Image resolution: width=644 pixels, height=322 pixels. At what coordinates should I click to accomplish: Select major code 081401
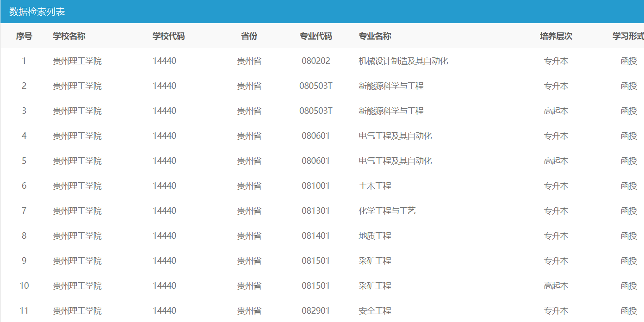coord(316,236)
